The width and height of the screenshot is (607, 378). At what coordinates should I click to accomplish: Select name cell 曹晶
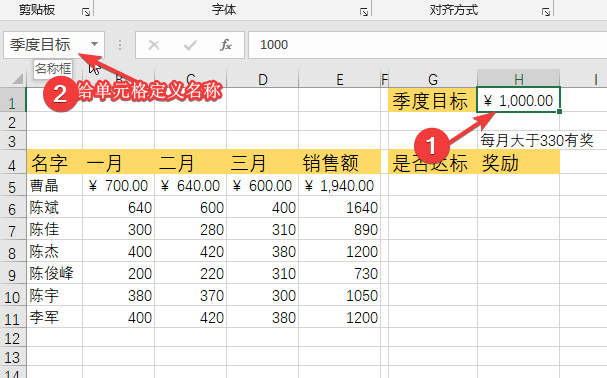(55, 186)
